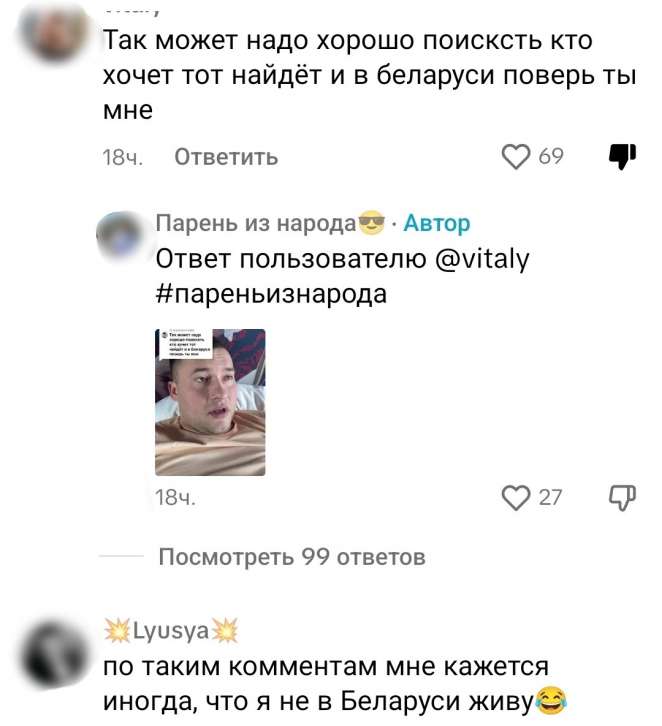Open Lyusya's profile avatar

[x=55, y=654]
